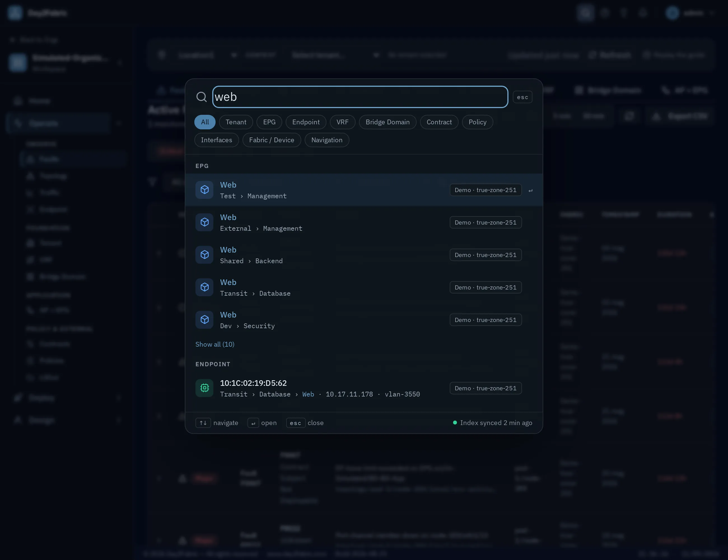Filter results by Tenant
Viewport: 728px width, 560px height.
[236, 122]
